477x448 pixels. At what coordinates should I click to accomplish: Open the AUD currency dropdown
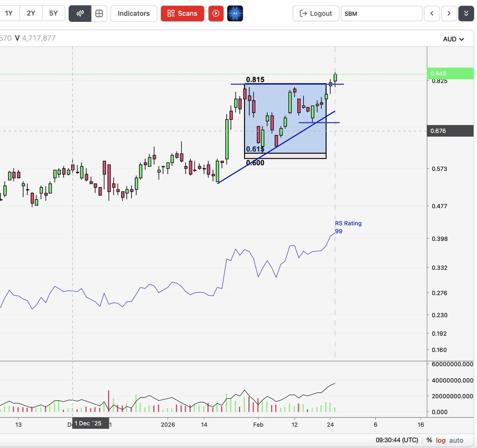(454, 39)
